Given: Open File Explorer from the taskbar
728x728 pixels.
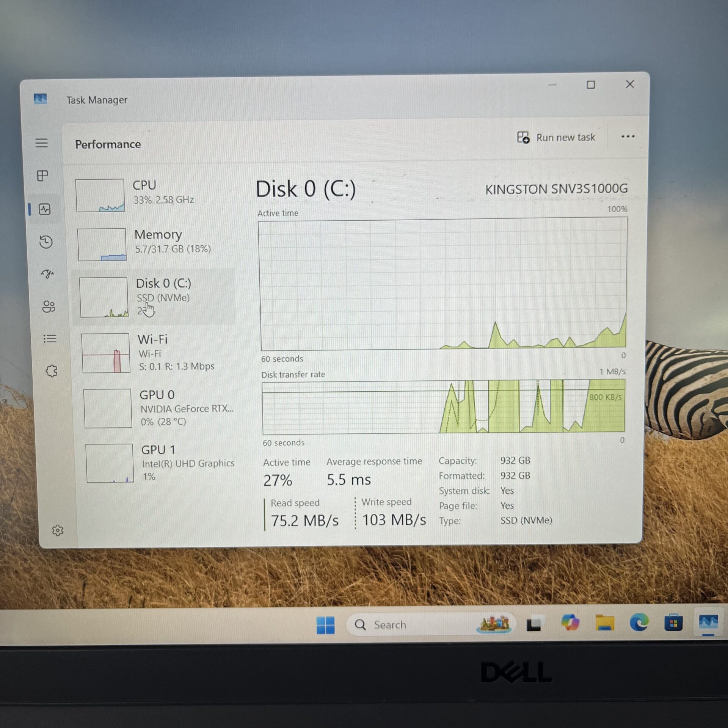Looking at the screenshot, I should (x=604, y=623).
